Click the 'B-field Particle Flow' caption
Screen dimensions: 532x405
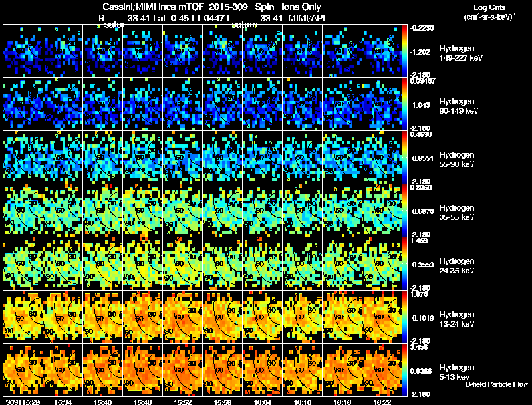(497, 384)
